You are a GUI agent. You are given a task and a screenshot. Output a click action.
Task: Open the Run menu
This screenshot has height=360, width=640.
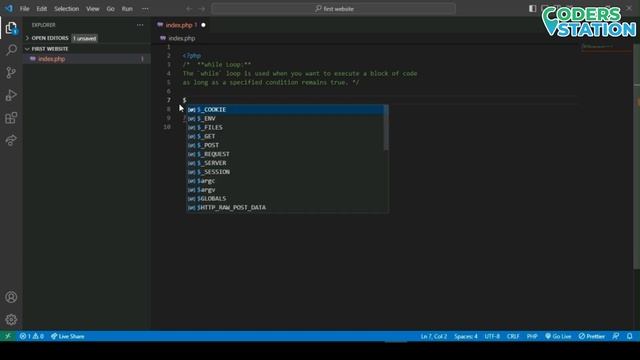(127, 9)
